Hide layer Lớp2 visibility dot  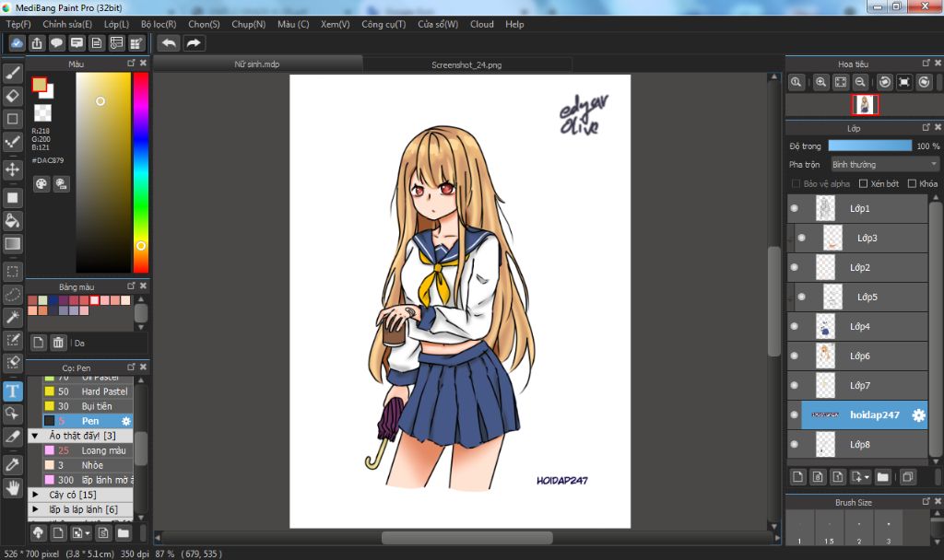tap(794, 267)
